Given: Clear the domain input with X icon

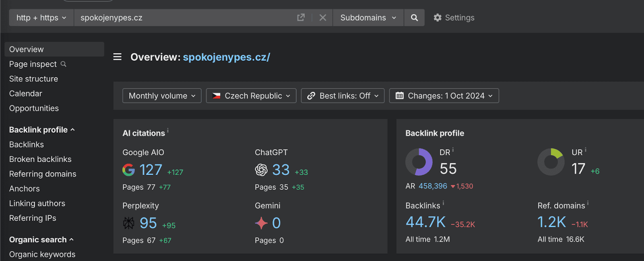Looking at the screenshot, I should point(323,18).
